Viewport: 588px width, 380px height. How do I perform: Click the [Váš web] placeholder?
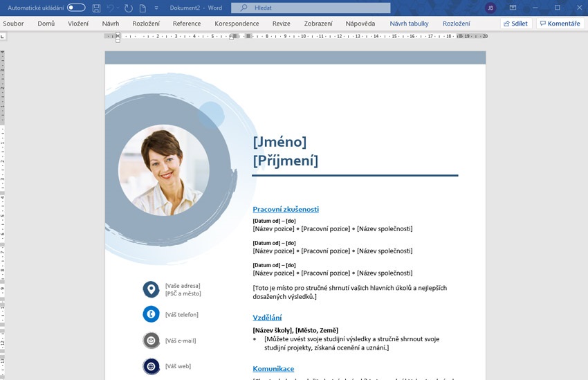point(178,366)
